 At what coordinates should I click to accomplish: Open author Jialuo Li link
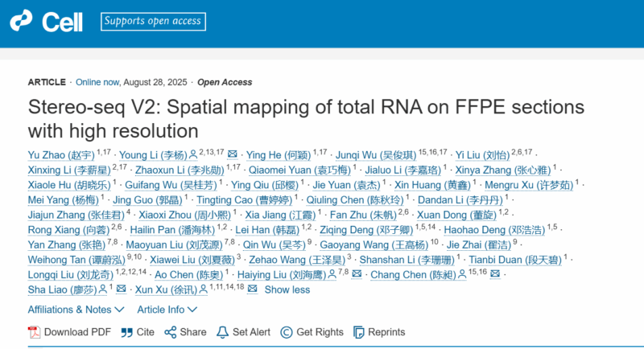(x=403, y=170)
